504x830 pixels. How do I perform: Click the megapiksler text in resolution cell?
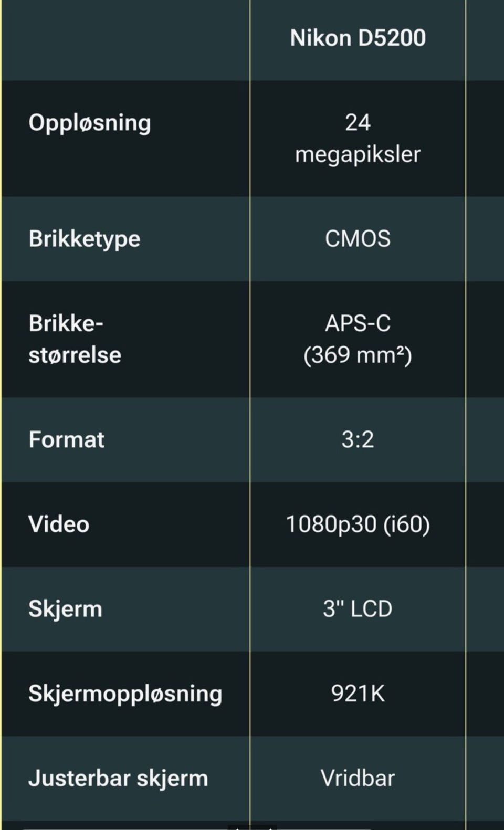pos(358,155)
